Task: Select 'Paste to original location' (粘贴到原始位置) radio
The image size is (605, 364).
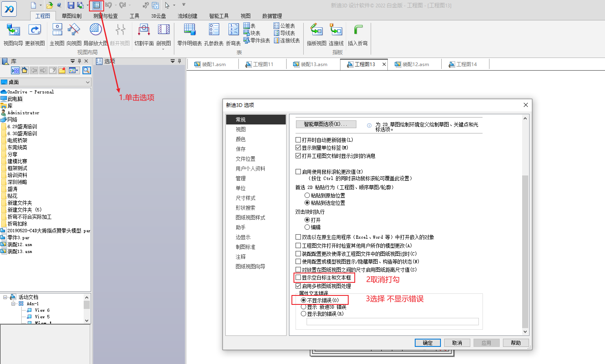Action: tap(307, 195)
